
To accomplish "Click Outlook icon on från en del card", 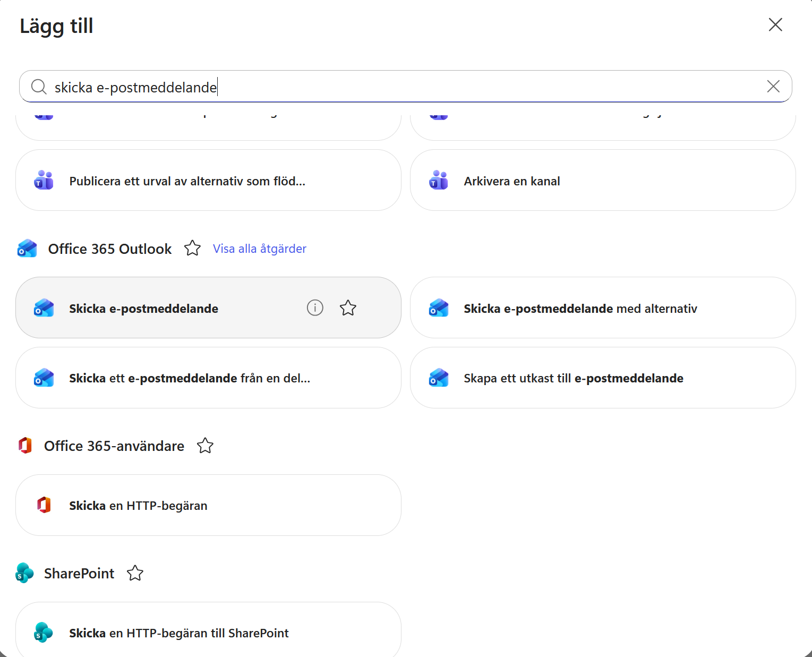I will pyautogui.click(x=44, y=378).
